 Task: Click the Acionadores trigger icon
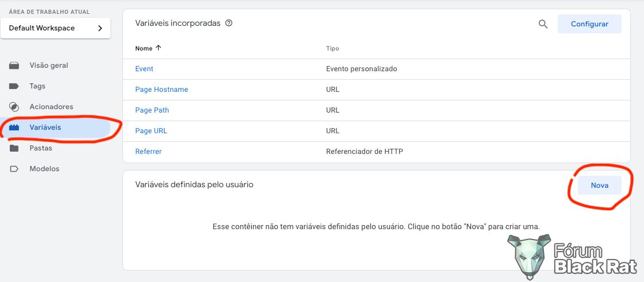coord(14,107)
